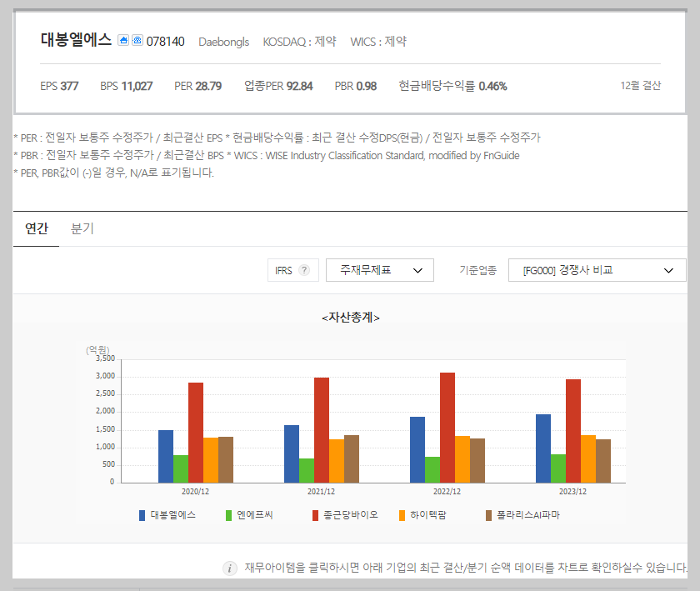Click the green 엔에프씨 bar for 2020/12
This screenshot has height=591, width=700.
pos(181,469)
